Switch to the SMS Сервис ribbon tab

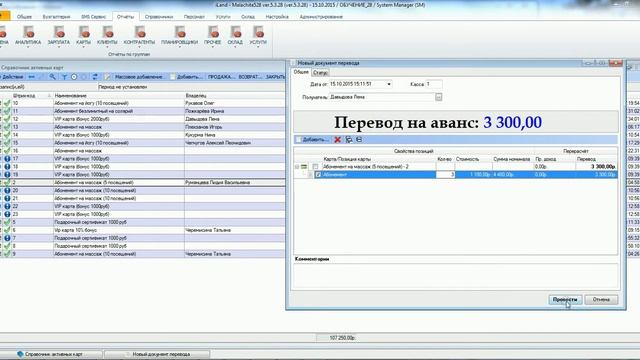click(x=93, y=17)
